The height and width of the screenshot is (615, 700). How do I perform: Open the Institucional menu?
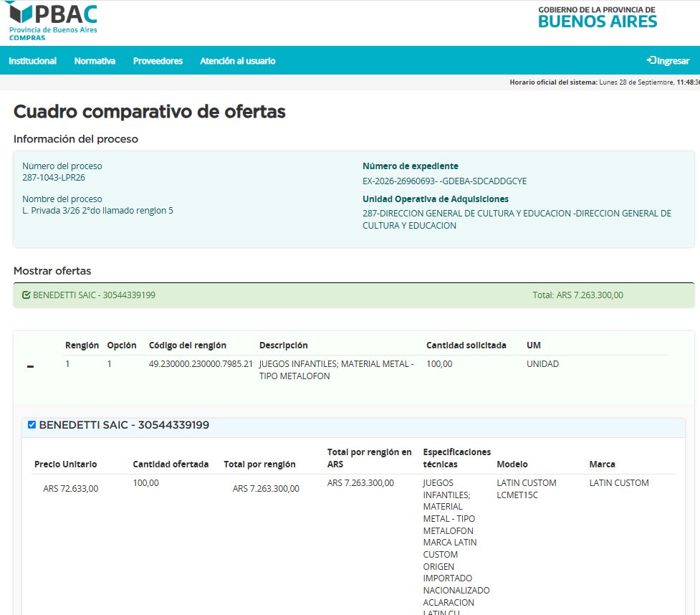pyautogui.click(x=32, y=61)
